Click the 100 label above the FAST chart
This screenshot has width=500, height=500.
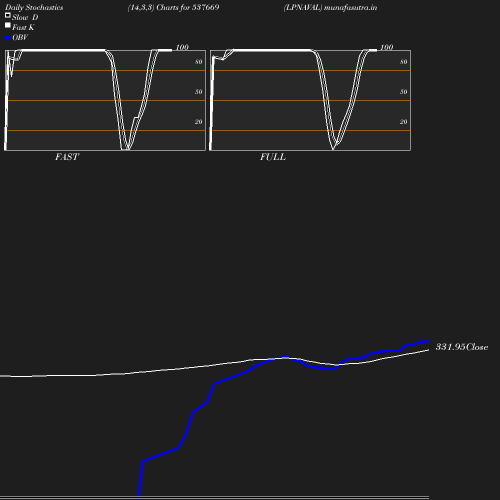tap(182, 47)
